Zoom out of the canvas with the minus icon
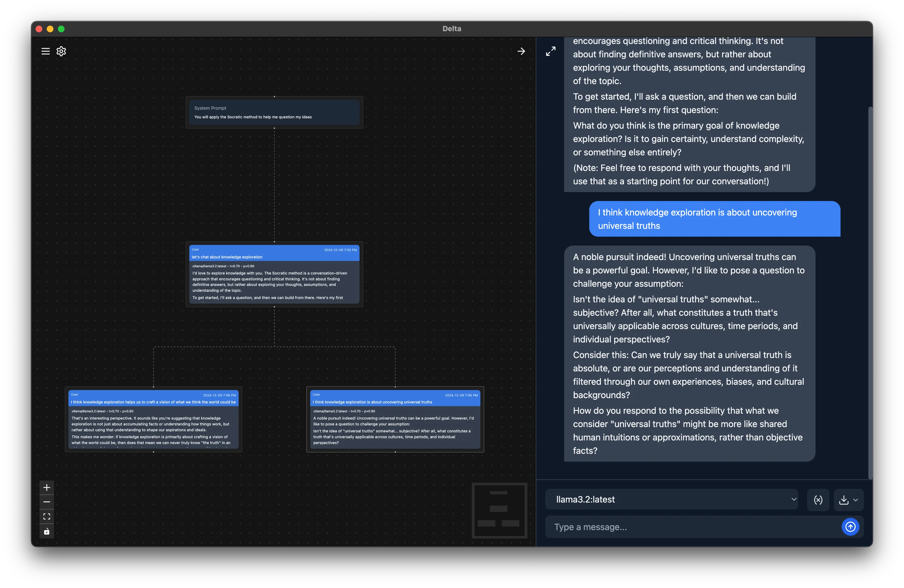This screenshot has width=904, height=588. click(x=47, y=502)
